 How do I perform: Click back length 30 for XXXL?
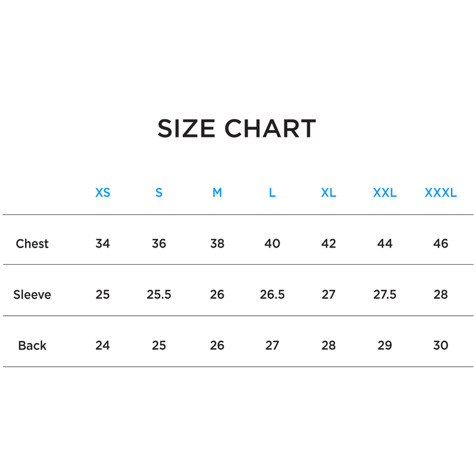coord(441,345)
